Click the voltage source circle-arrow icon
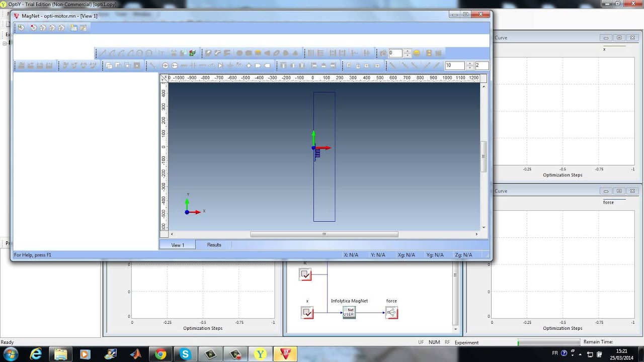Viewport: 644px width, 362px height. (166, 66)
